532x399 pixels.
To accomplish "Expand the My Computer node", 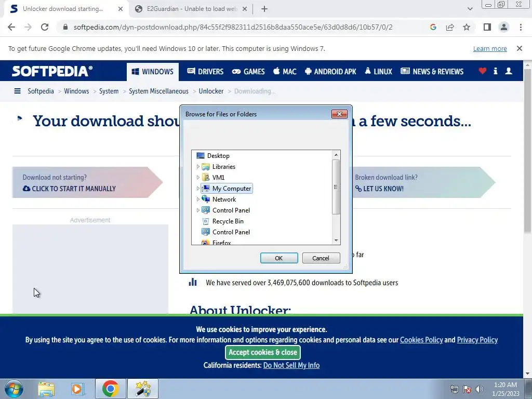I will click(198, 188).
